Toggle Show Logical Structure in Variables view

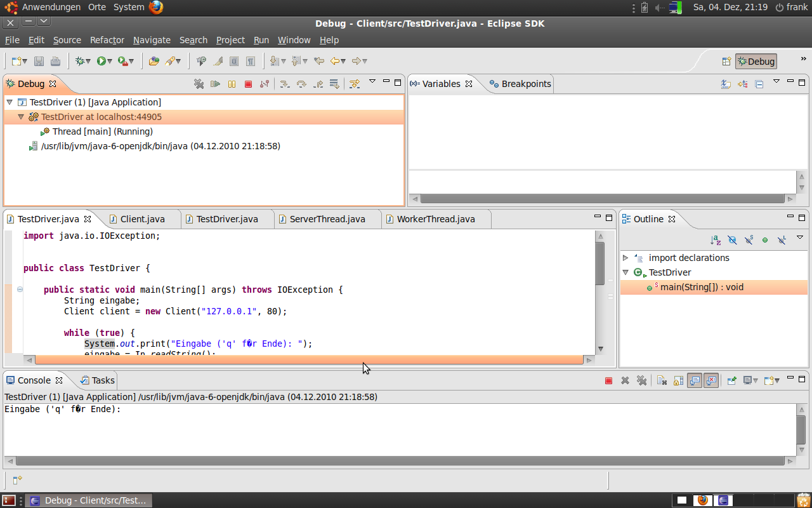742,83
